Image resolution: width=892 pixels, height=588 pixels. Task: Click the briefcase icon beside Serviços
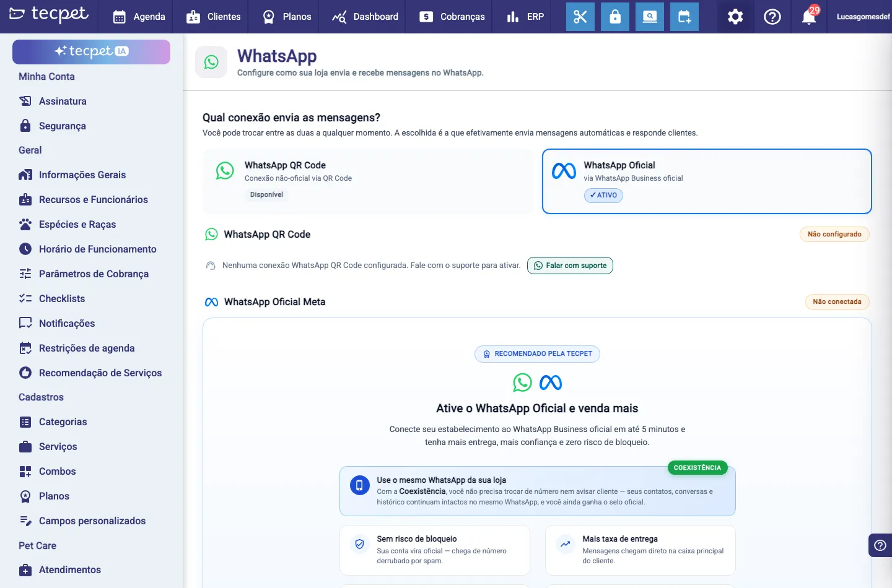coord(25,447)
